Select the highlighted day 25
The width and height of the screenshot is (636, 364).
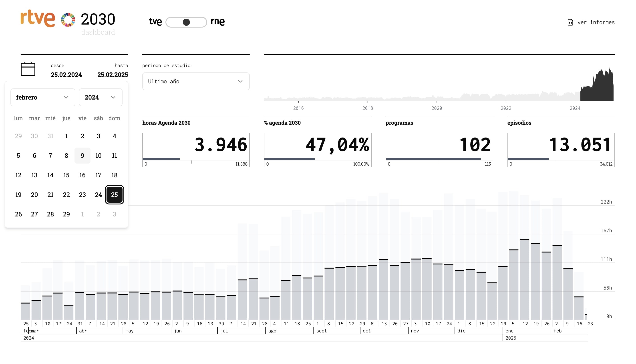[x=114, y=195]
